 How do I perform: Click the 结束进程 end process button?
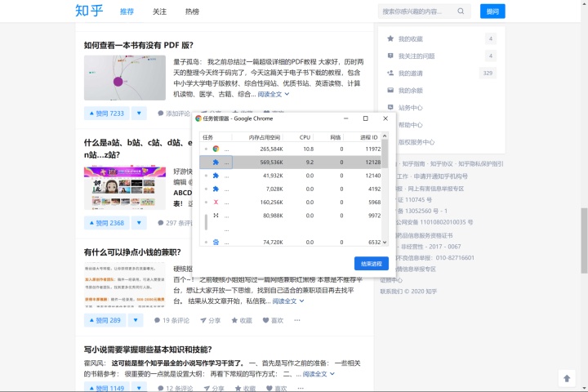tap(372, 264)
